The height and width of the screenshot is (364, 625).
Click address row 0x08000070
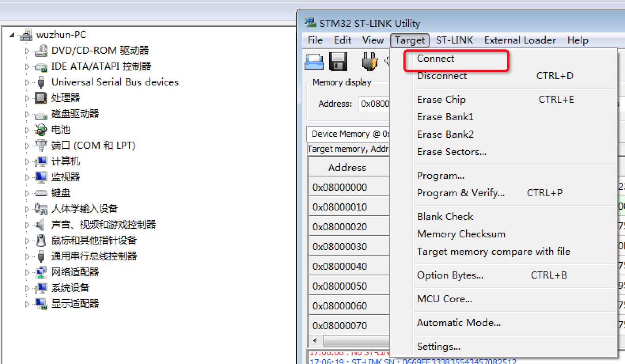pos(348,326)
